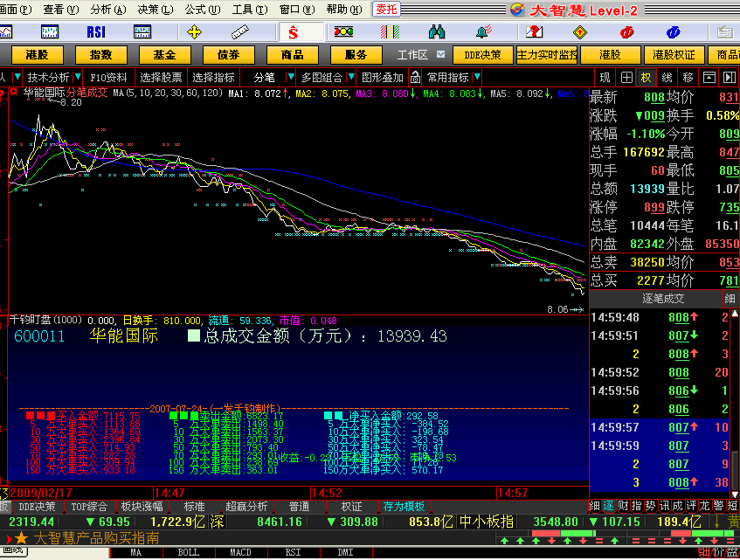Viewport: 740px width, 560px height.
Task: Open the 帮助(H) menu
Action: pyautogui.click(x=344, y=9)
